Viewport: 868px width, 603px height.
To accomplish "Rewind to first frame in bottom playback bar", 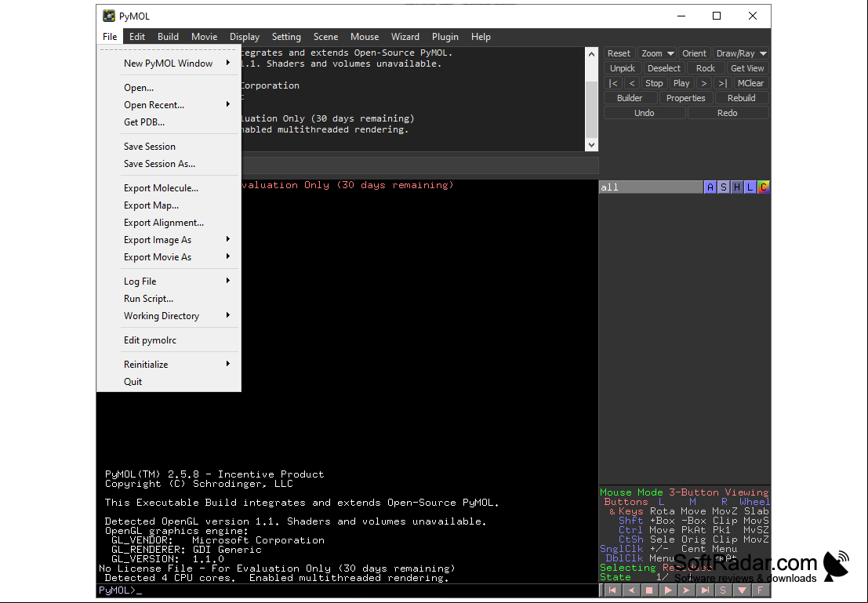I will tap(612, 590).
